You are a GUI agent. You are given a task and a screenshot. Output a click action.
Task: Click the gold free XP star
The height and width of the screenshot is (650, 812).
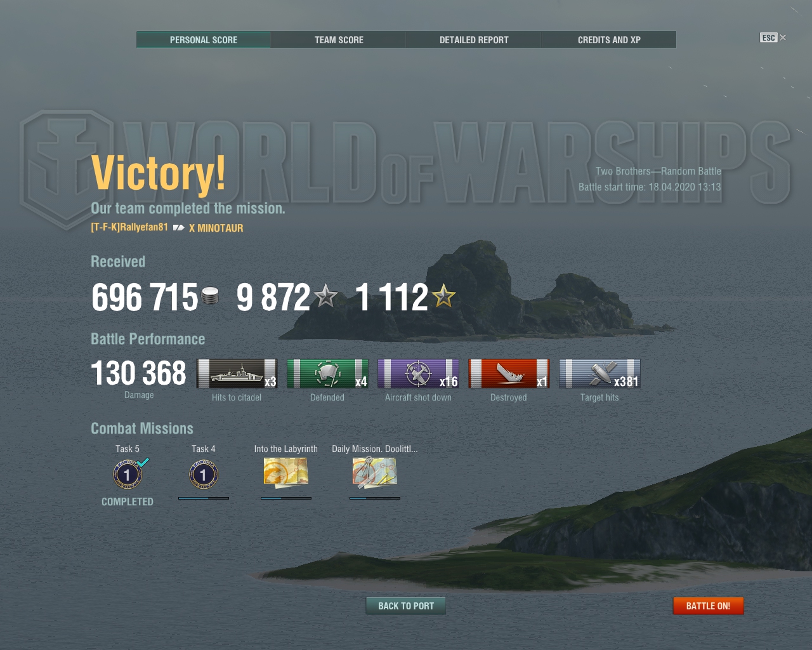coord(443,296)
